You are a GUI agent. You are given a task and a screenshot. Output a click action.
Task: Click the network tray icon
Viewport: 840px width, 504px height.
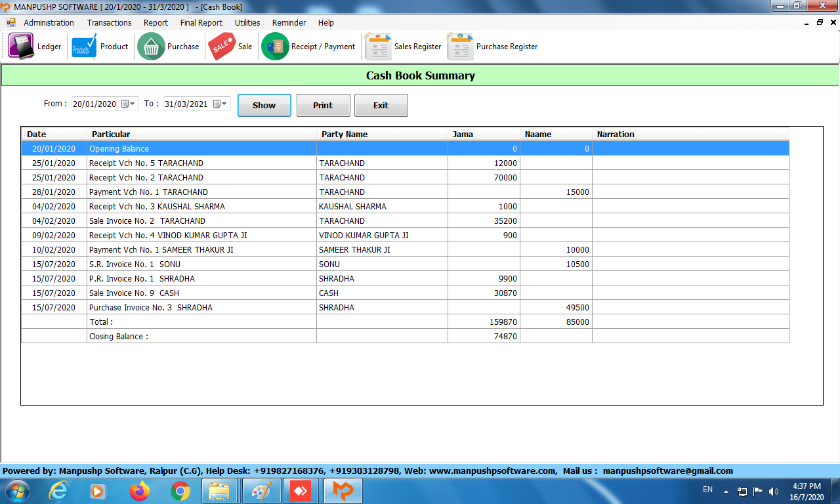click(742, 491)
